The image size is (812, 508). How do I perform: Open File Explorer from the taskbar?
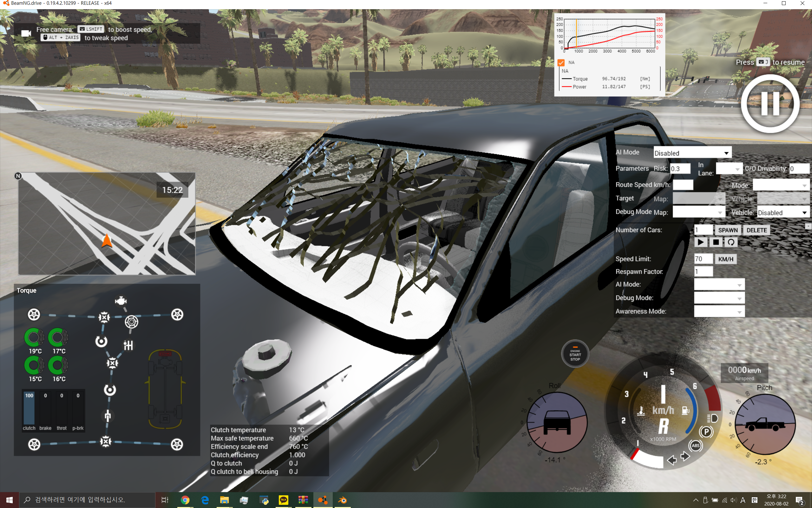[225, 500]
